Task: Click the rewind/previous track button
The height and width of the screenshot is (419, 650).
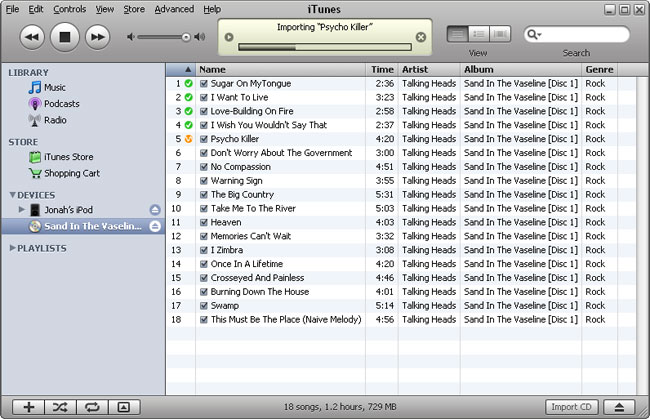Action: click(32, 37)
